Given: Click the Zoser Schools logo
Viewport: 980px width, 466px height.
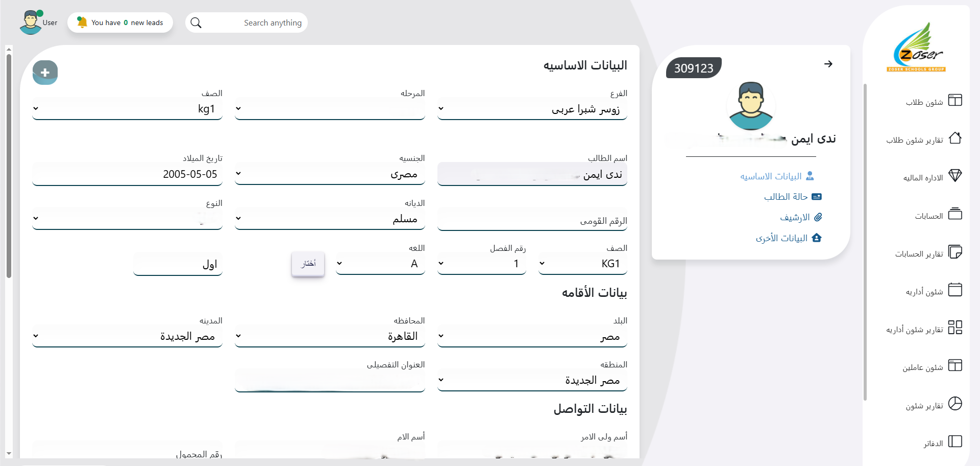Looking at the screenshot, I should pyautogui.click(x=917, y=48).
